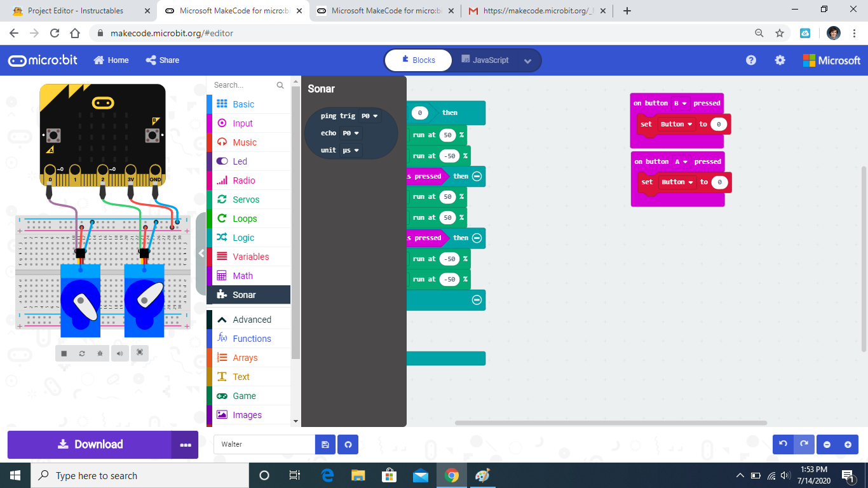The image size is (868, 488).
Task: Open the Basic blocks category
Action: coord(248,104)
